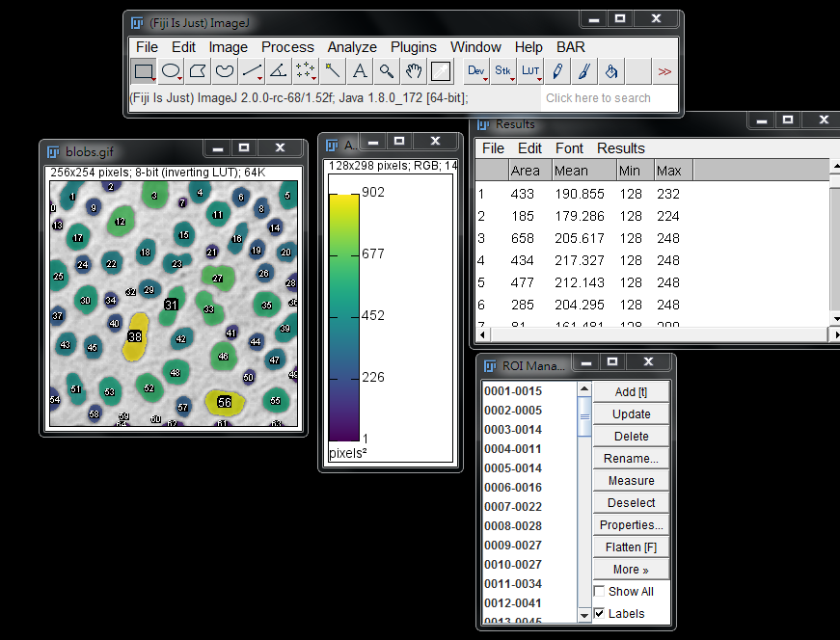Open the Results menu in Results window
This screenshot has width=840, height=640.
coord(620,148)
